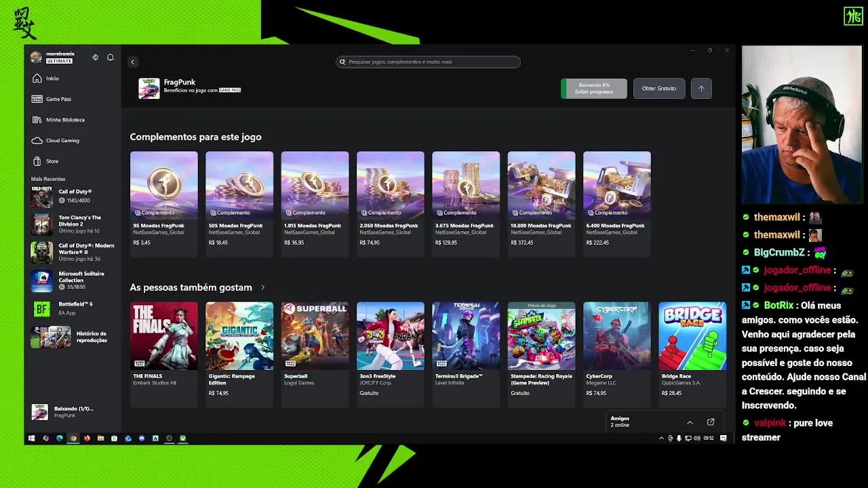Open the action center notification icon

(724, 439)
